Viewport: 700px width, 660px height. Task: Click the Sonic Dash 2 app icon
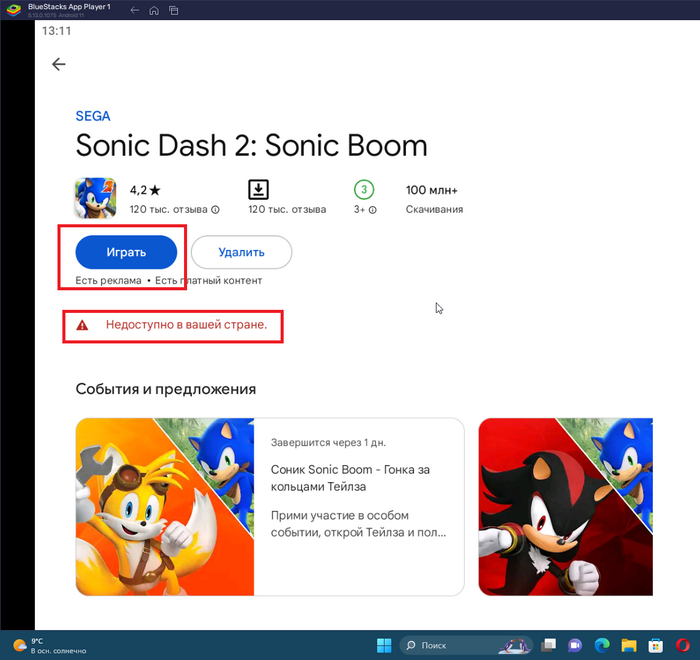point(95,198)
